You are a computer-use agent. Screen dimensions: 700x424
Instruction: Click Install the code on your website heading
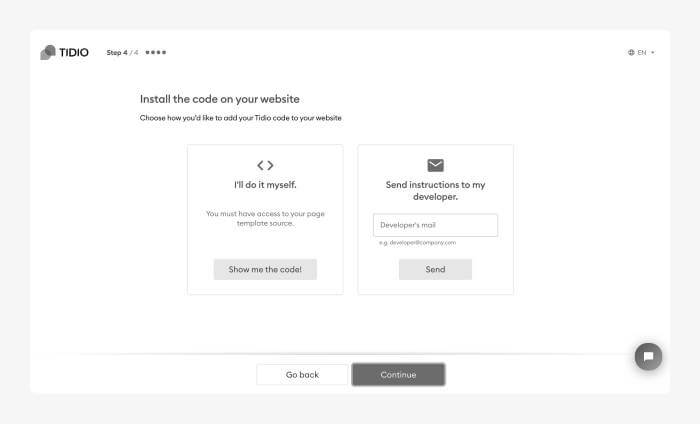[x=220, y=99]
